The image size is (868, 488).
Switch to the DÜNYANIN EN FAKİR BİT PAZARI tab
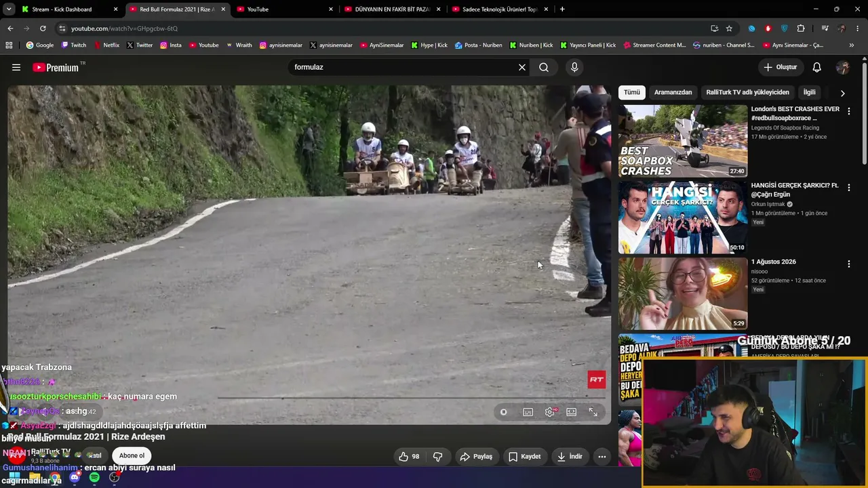point(393,9)
